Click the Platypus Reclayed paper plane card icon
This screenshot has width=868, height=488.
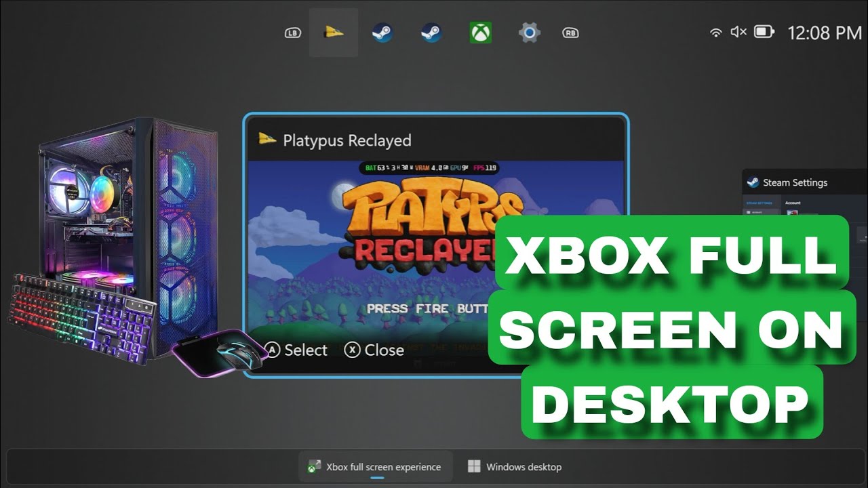click(267, 139)
